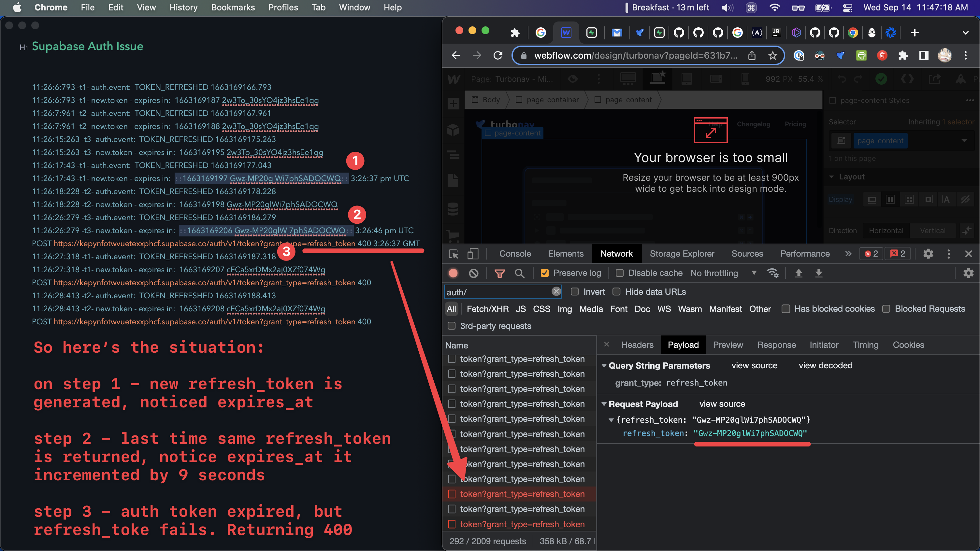
Task: Uncheck the Preserve log checkbox
Action: [545, 273]
